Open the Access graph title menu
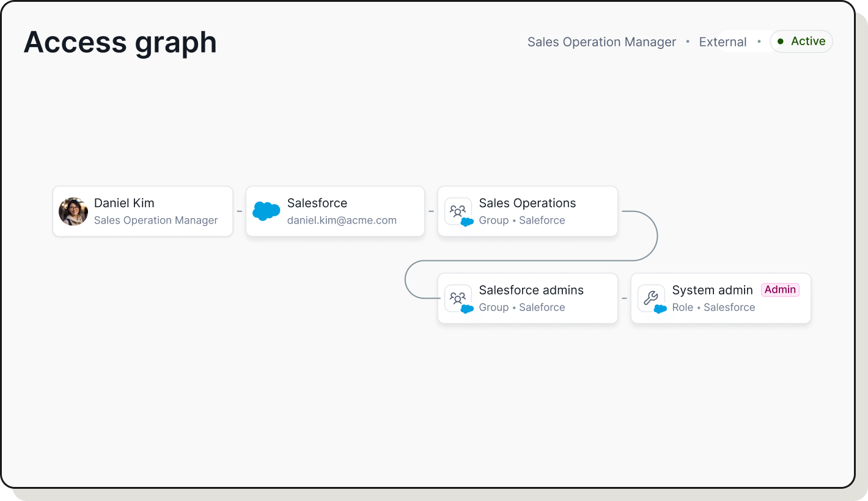The height and width of the screenshot is (501, 868). tap(120, 42)
